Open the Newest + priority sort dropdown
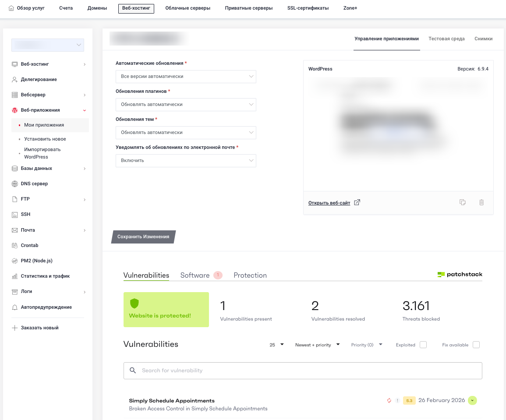The image size is (506, 420). 318,345
